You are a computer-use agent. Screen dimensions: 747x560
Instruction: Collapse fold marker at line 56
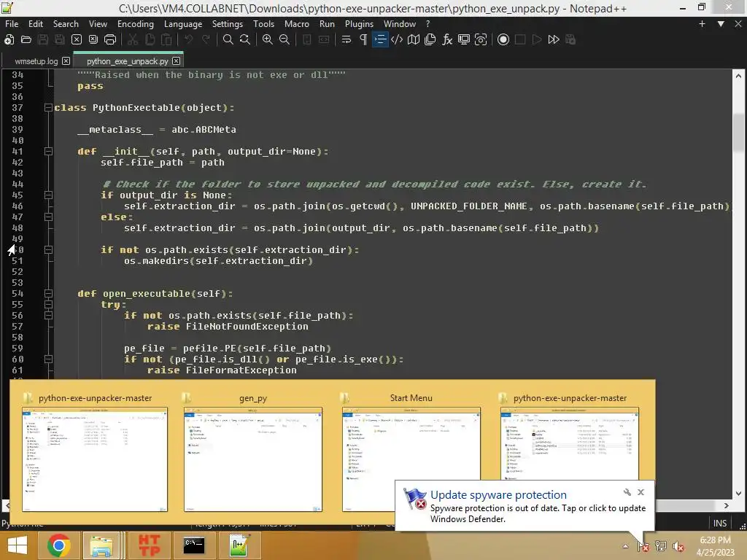tap(48, 316)
